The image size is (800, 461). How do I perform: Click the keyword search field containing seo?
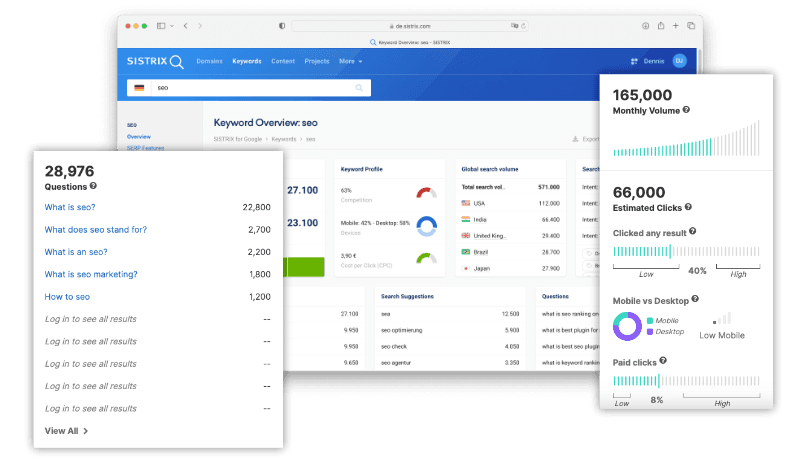click(x=250, y=88)
